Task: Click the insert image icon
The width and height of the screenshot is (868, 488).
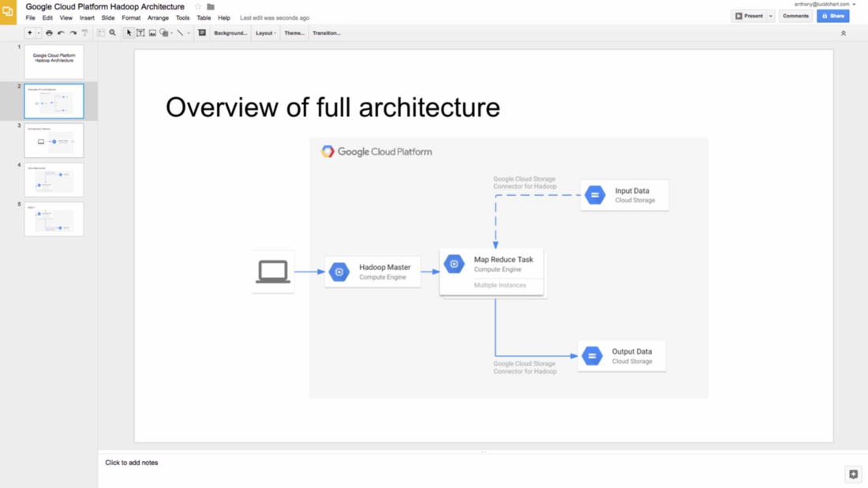Action: 152,33
